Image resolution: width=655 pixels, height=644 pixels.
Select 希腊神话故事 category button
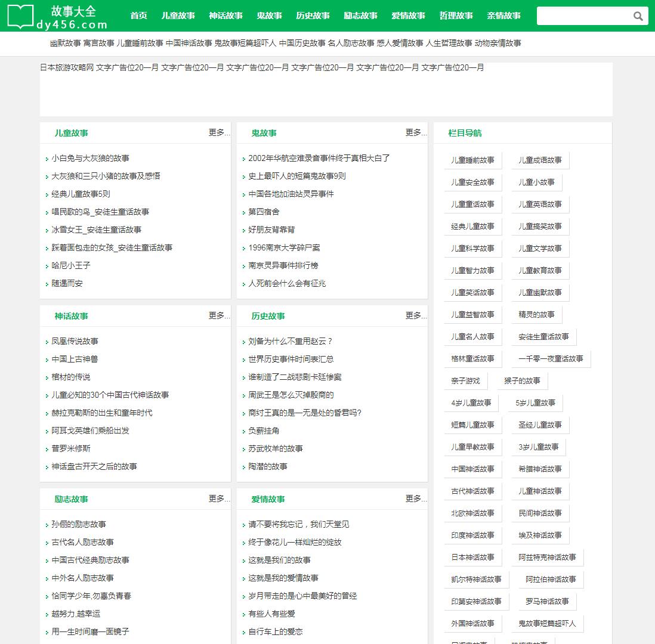click(x=540, y=469)
